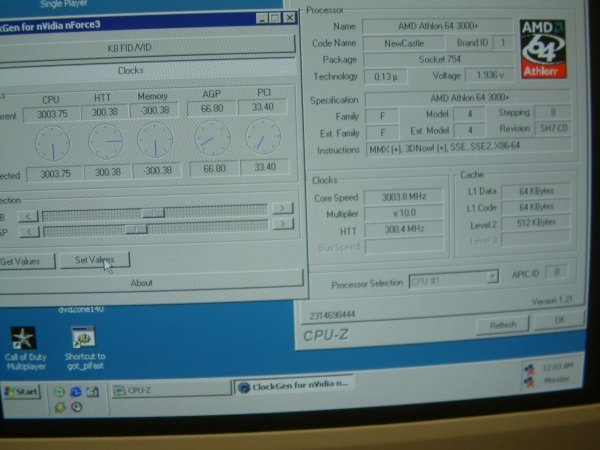Click the PCI clock dial in ClockGen
Image resolution: width=600 pixels, height=450 pixels.
tap(263, 136)
